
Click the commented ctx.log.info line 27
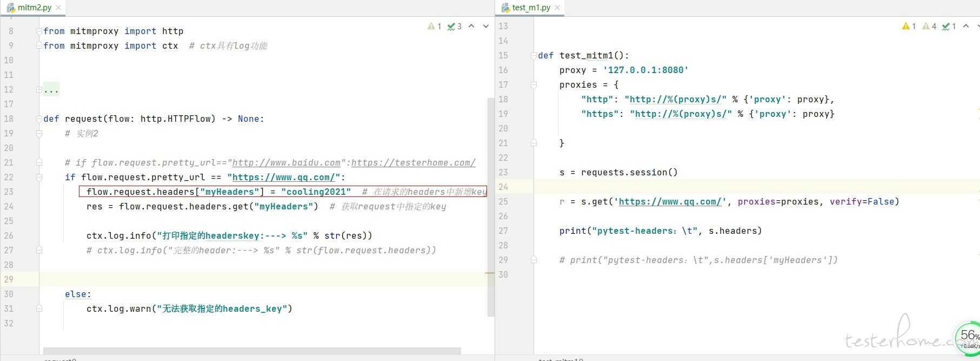pyautogui.click(x=261, y=250)
